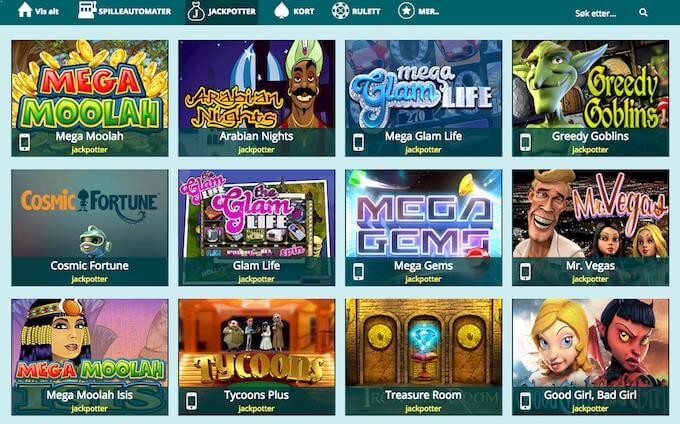680x424 pixels.
Task: Open the Spilleautomater menu tab
Action: (125, 11)
